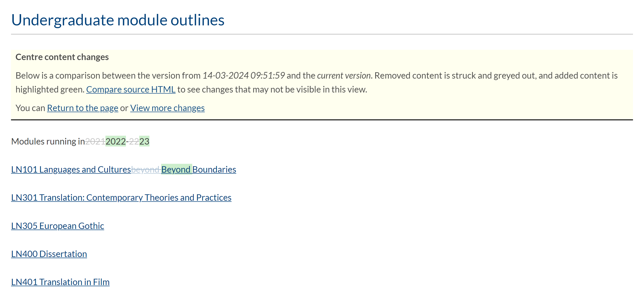Screen dimensions: 644x300
Task: Click the Modules running in text
Action: tap(48, 142)
